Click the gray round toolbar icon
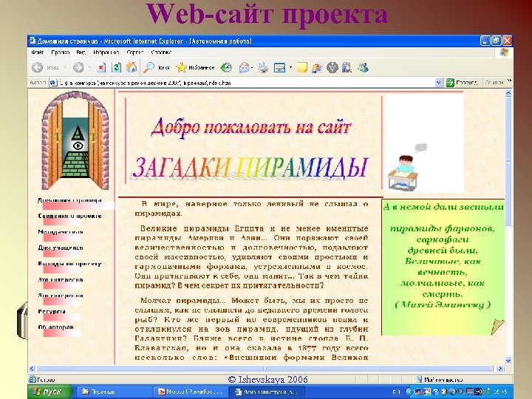This screenshot has width=532, height=399. pyautogui.click(x=332, y=68)
